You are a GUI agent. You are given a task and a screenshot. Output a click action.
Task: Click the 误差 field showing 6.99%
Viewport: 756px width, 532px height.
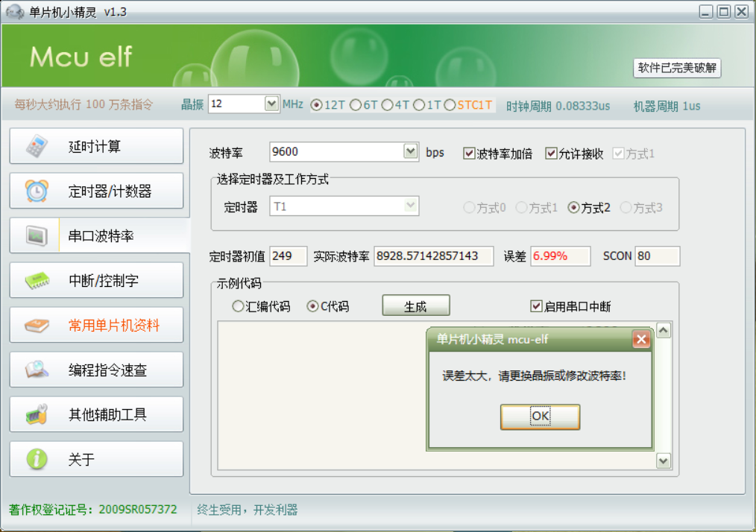[560, 256]
